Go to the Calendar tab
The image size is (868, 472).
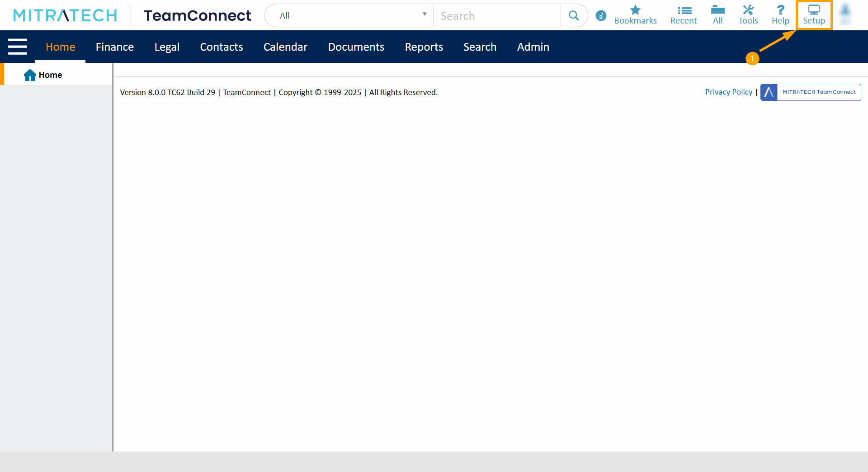click(x=285, y=47)
